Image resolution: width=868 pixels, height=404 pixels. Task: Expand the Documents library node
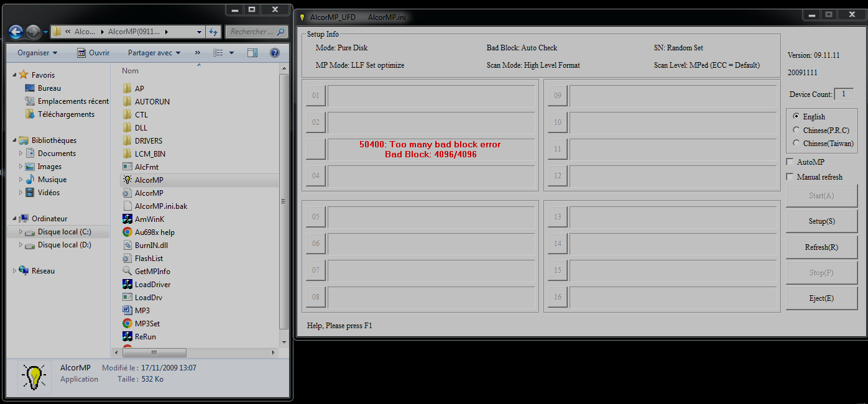pos(21,154)
